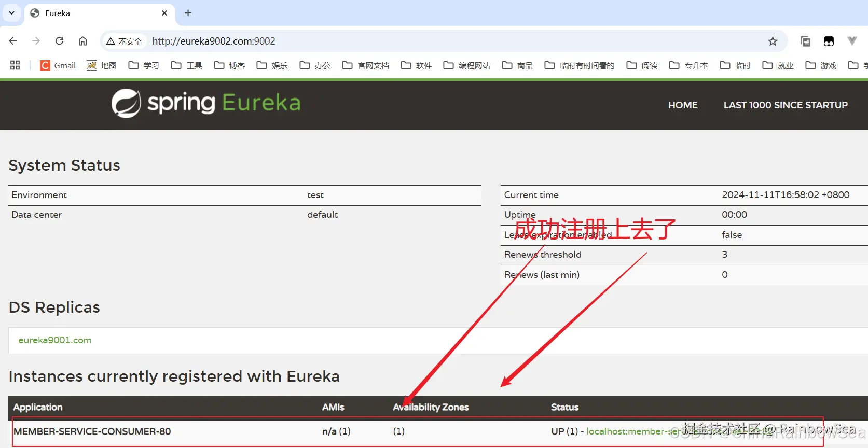Click the Application column header
Image resolution: width=868 pixels, height=448 pixels.
coord(38,407)
